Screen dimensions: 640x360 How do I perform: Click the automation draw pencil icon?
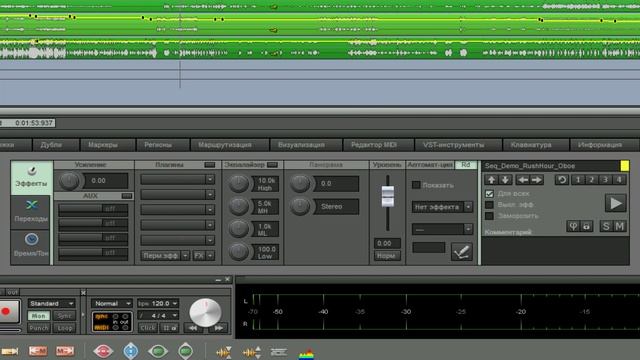[462, 251]
